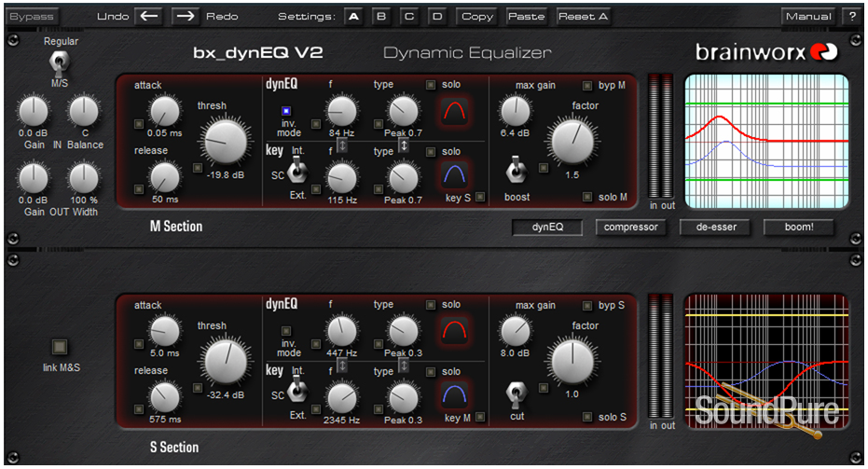This screenshot has height=469, width=868.
Task: Click M section dynEQ red filter curve icon
Action: point(454,111)
